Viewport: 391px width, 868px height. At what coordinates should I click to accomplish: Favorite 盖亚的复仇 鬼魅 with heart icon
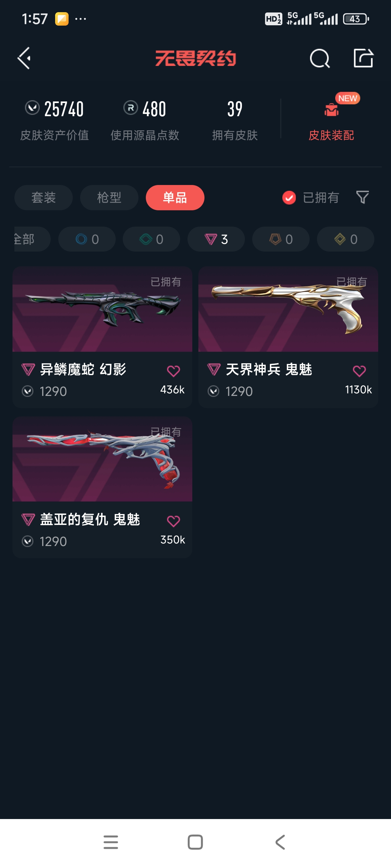(x=173, y=521)
